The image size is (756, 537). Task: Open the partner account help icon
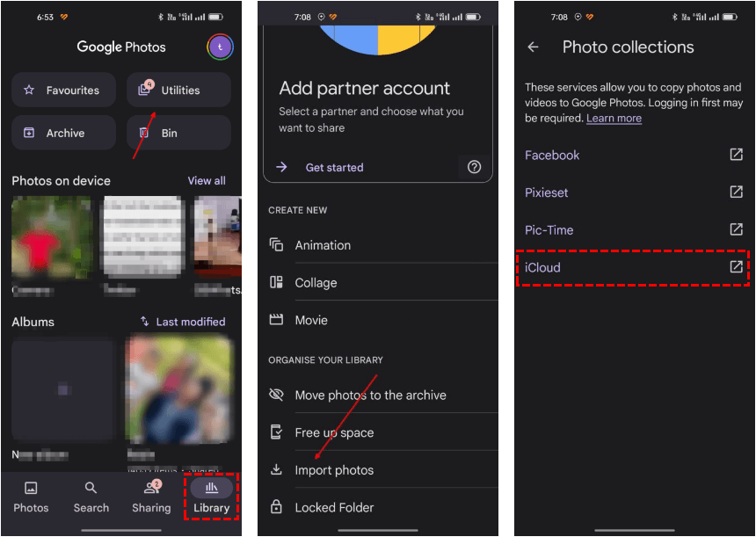coord(474,167)
